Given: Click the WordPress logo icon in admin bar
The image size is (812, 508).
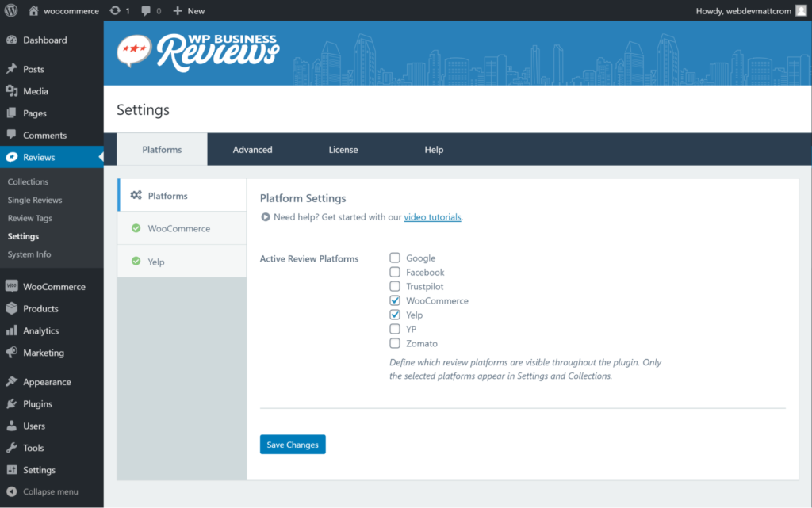Looking at the screenshot, I should (11, 10).
